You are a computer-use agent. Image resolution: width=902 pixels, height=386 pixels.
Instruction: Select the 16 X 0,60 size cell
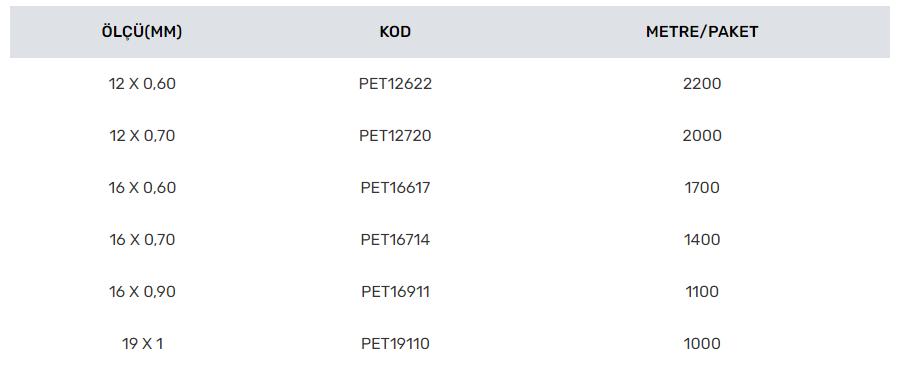pyautogui.click(x=142, y=188)
